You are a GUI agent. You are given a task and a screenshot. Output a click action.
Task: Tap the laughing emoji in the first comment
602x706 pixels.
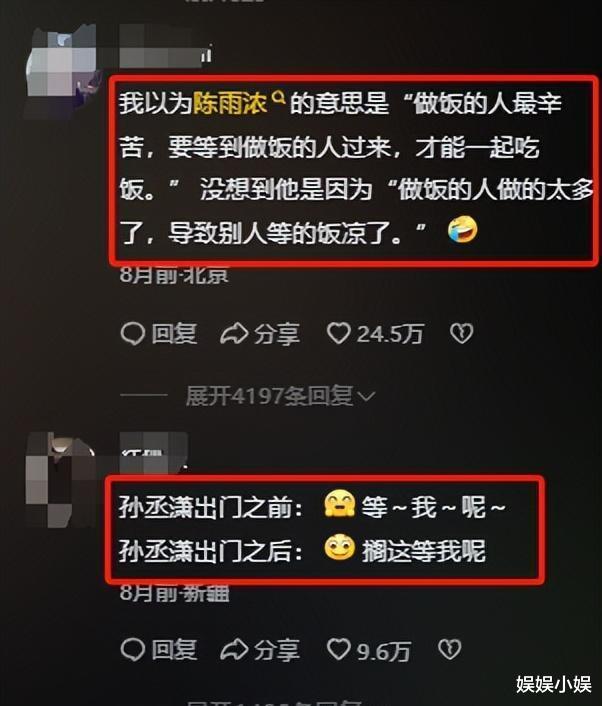click(x=462, y=229)
